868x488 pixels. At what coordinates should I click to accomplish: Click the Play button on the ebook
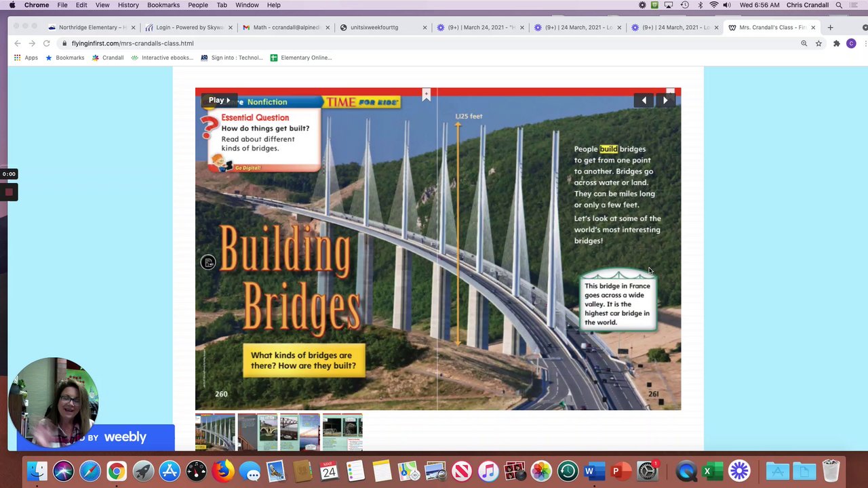[x=219, y=100]
